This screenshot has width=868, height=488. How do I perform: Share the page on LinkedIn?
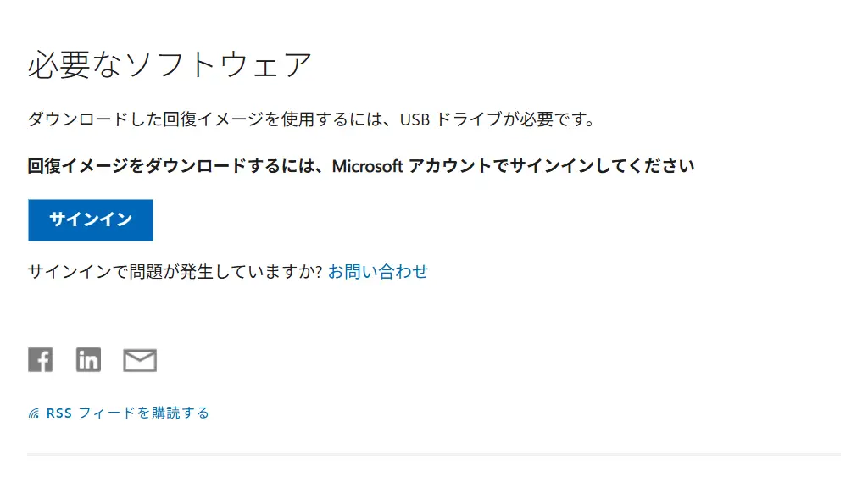click(x=88, y=360)
